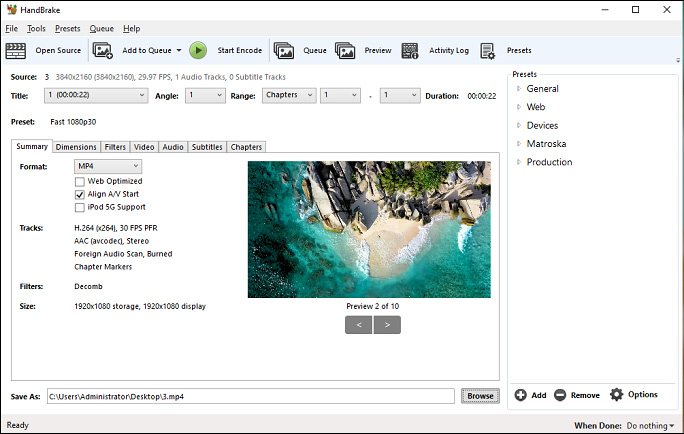
Task: Open the Queue menu
Action: (102, 29)
